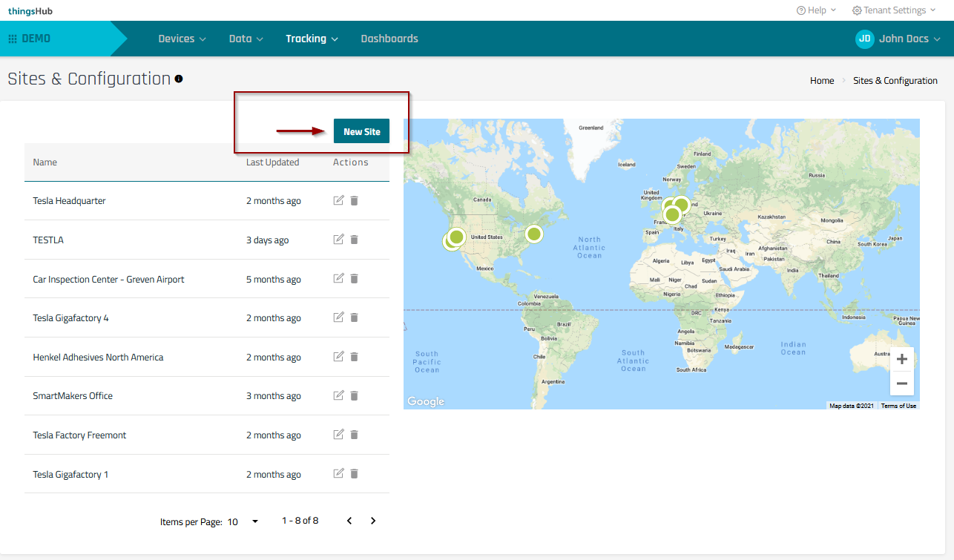Go to next page of sites
The width and height of the screenshot is (954, 560).
point(373,521)
